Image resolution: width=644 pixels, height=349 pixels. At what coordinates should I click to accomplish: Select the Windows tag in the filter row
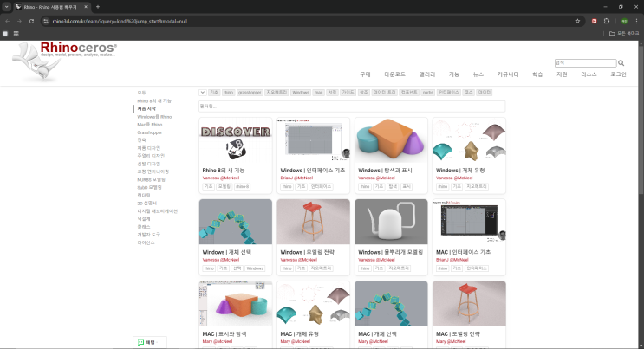(301, 93)
